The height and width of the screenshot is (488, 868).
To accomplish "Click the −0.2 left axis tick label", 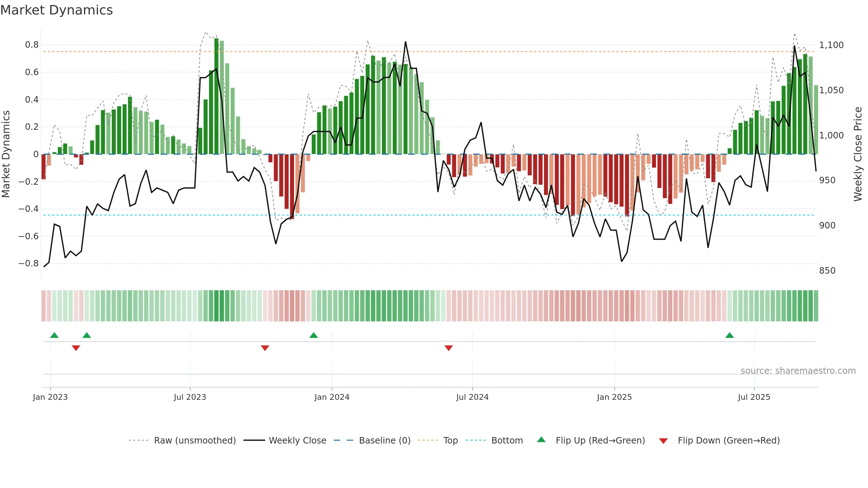I will 29,181.
